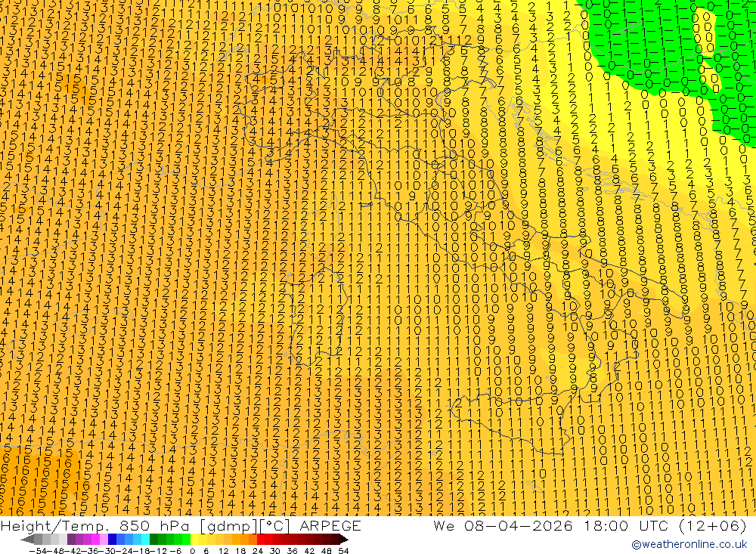Open the weatheronline.co.uk link

click(x=689, y=544)
